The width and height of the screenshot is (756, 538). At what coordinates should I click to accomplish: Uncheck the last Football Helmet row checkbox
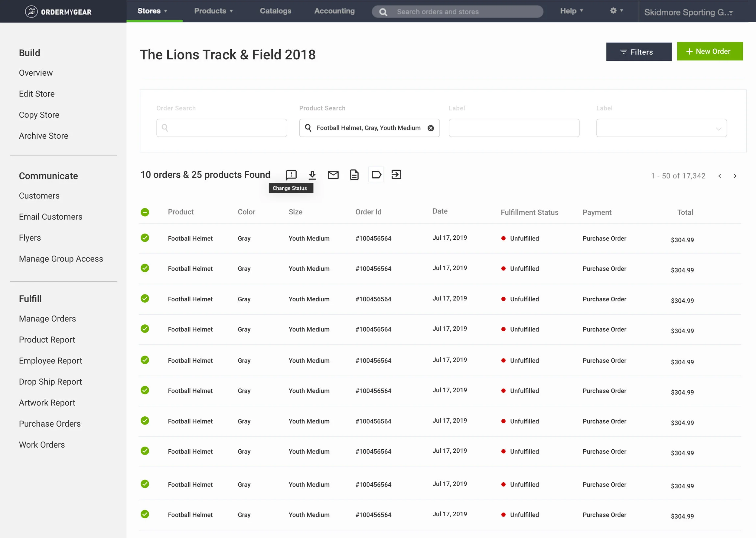(x=145, y=514)
